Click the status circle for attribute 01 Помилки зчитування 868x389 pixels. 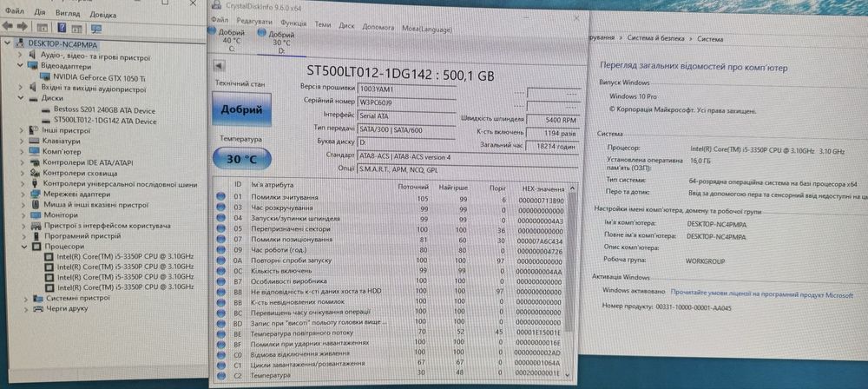[x=221, y=197]
